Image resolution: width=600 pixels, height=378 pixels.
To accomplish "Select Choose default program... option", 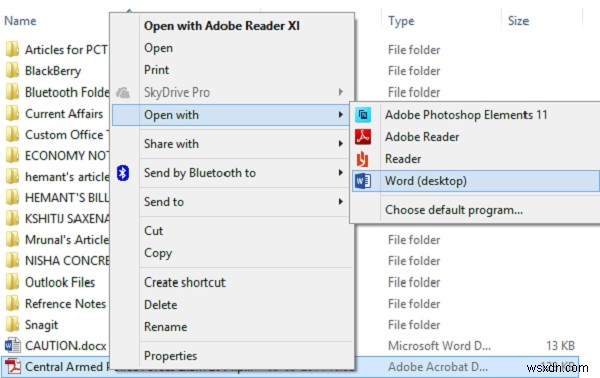I will pos(454,210).
